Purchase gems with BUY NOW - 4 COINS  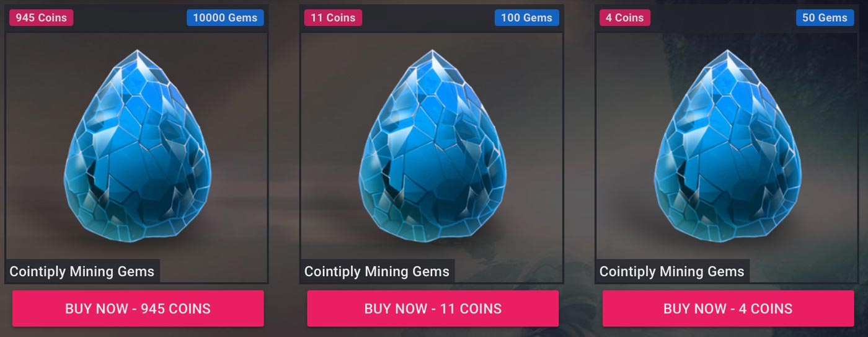tap(728, 308)
